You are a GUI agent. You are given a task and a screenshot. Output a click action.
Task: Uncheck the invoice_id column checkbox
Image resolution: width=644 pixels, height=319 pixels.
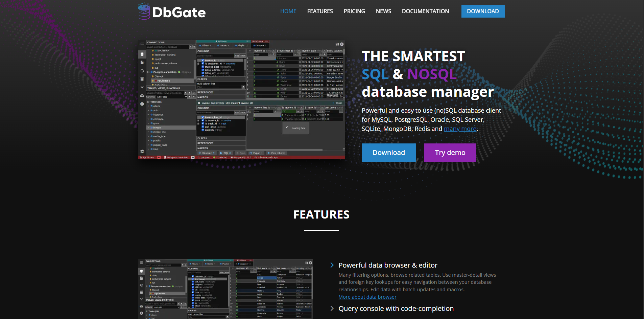(x=202, y=60)
